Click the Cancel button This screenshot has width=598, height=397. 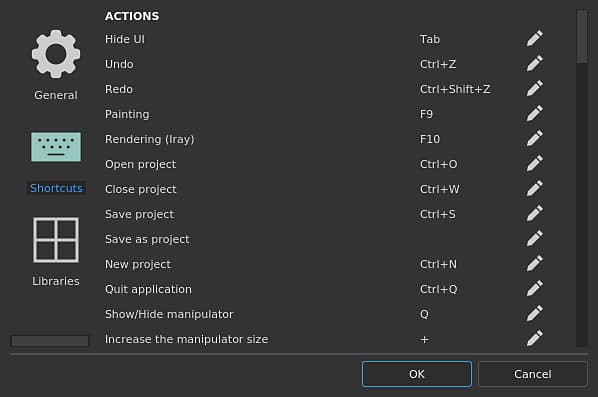[x=532, y=374]
